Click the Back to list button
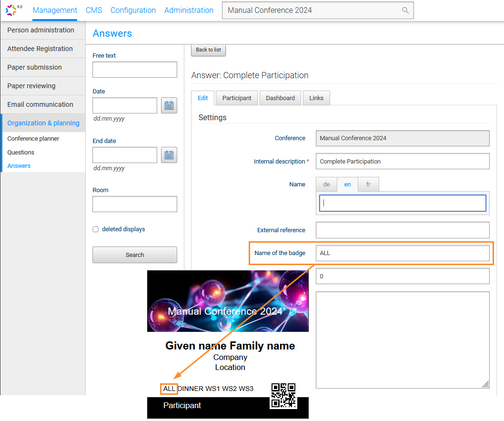 [208, 50]
